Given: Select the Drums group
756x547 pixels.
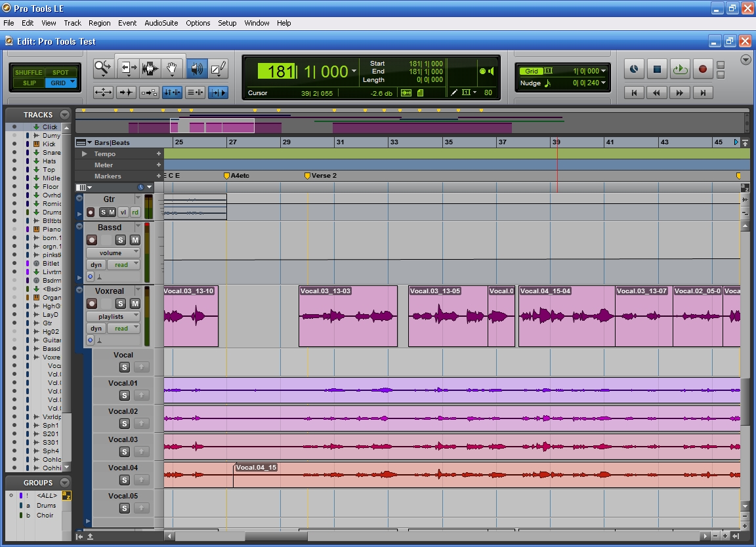Looking at the screenshot, I should (x=47, y=506).
